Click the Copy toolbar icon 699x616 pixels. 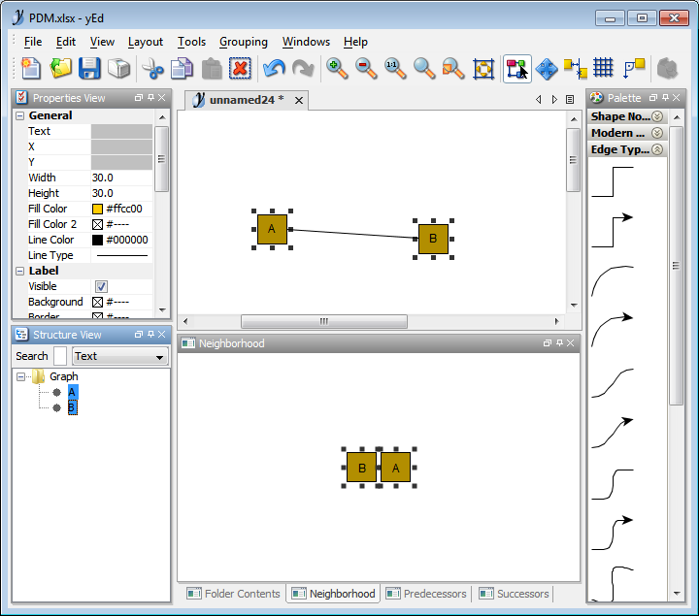tap(182, 69)
